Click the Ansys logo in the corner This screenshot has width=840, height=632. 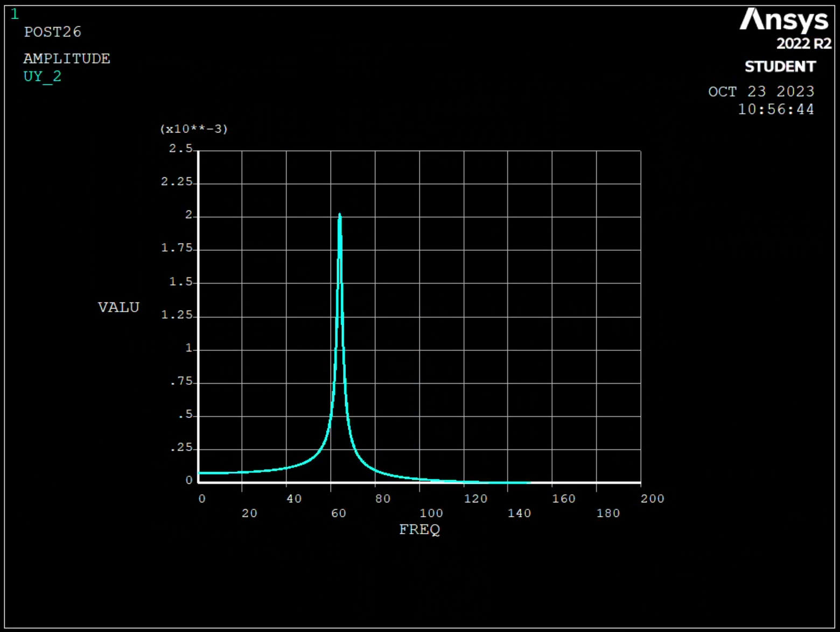784,20
